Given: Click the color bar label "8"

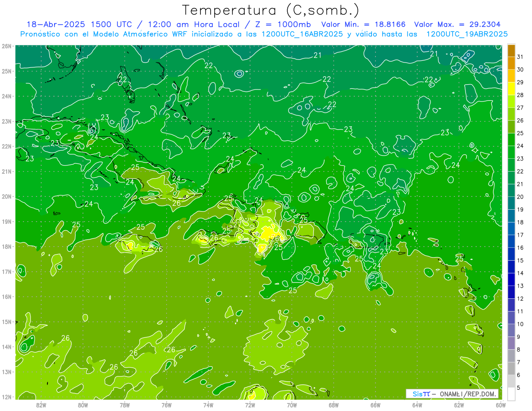Looking at the screenshot, I should tap(519, 349).
